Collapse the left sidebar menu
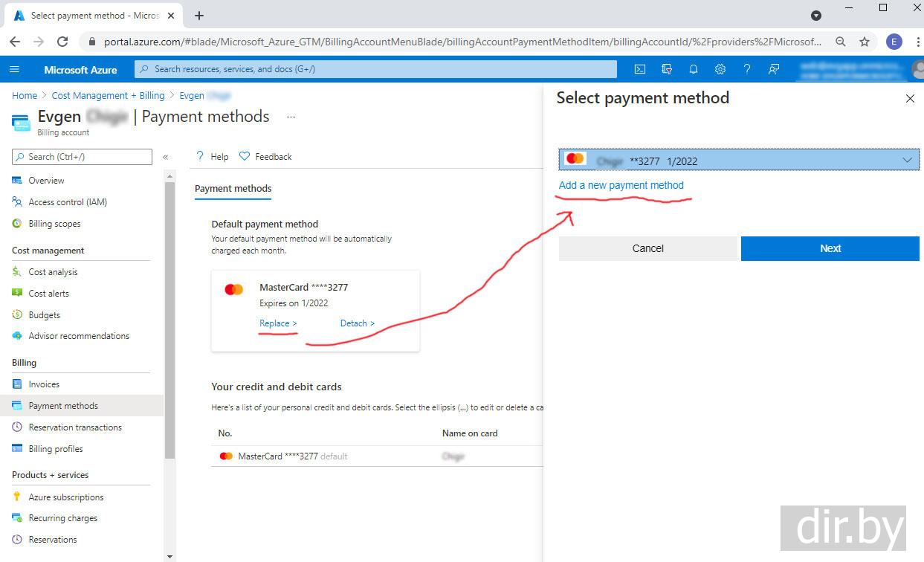The width and height of the screenshot is (924, 562). pos(165,157)
